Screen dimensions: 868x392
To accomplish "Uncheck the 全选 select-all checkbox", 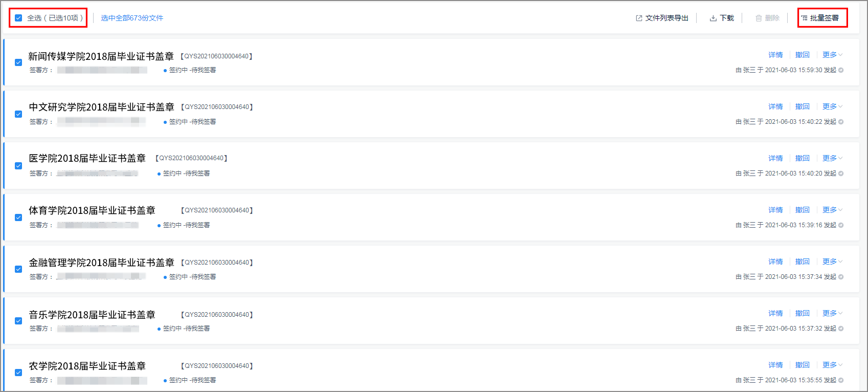I will (18, 18).
